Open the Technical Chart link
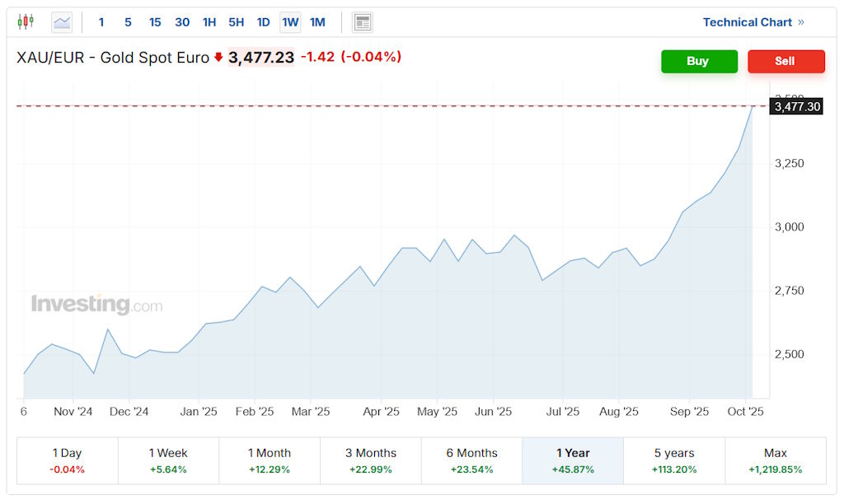The width and height of the screenshot is (844, 504). tap(753, 22)
